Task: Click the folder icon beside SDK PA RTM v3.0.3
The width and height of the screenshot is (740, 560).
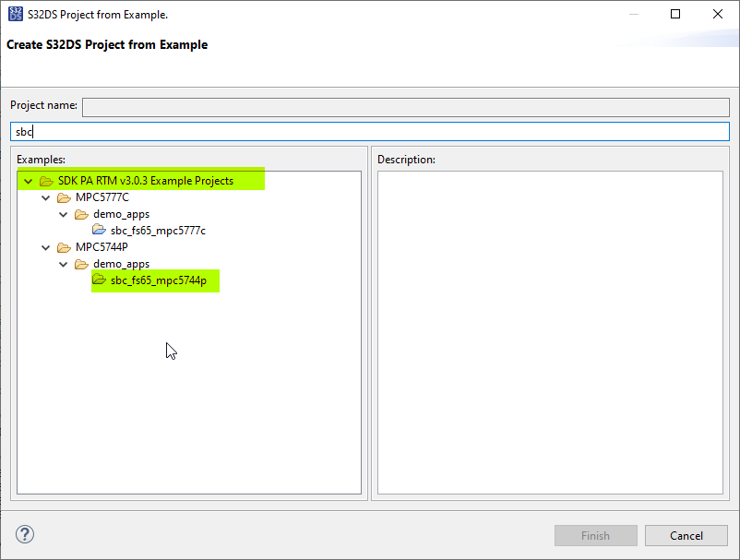Action: tap(45, 180)
